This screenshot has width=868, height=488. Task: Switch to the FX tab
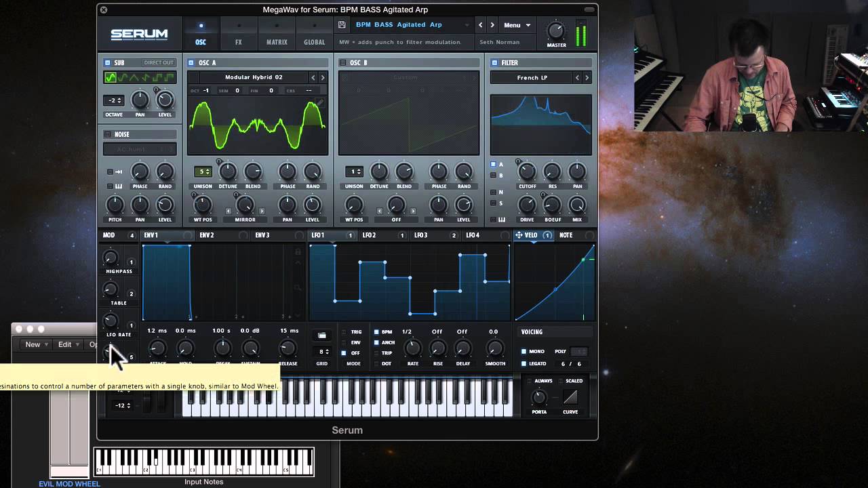[239, 34]
